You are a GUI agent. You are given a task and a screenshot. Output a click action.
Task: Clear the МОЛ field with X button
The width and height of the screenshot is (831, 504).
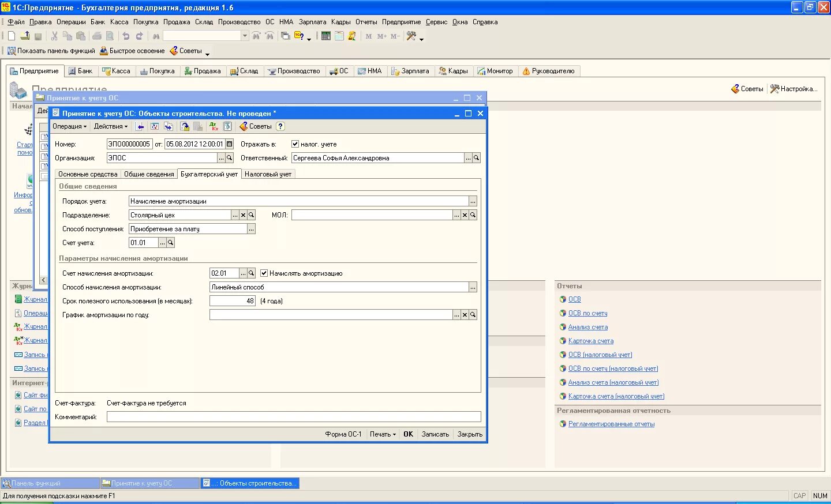tap(465, 215)
